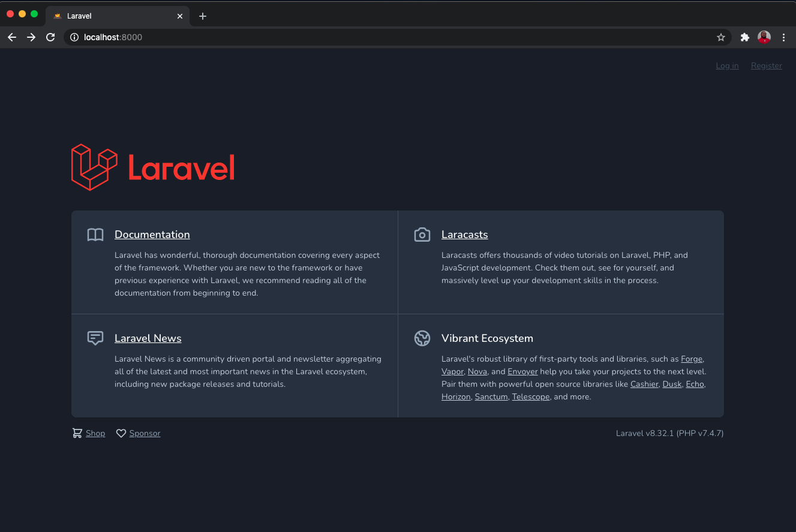The height and width of the screenshot is (532, 796).
Task: Open the Cashier link
Action: point(644,384)
